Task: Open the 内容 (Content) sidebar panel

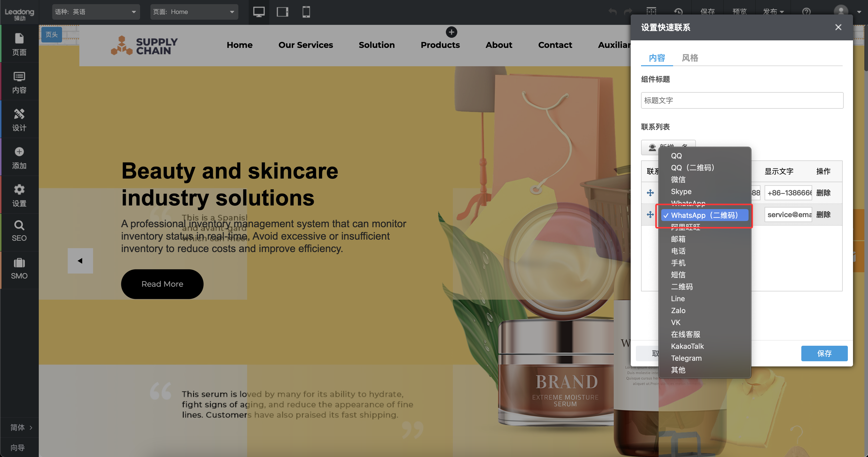Action: [19, 82]
